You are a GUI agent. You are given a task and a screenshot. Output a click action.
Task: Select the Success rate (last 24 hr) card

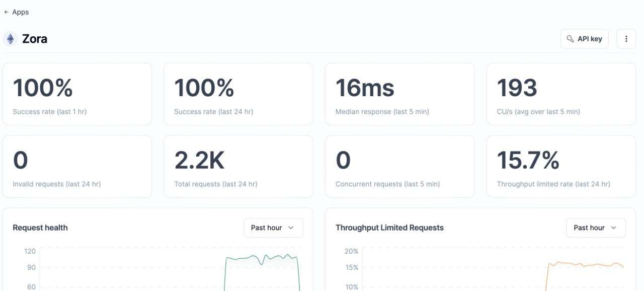pos(238,94)
